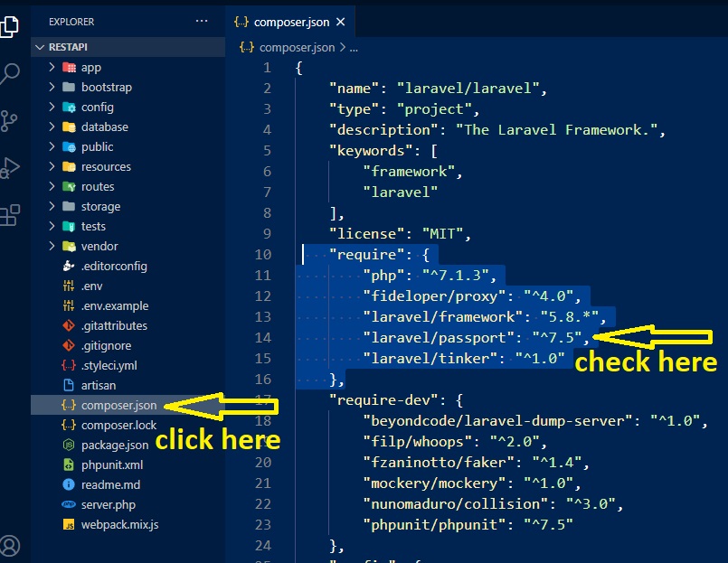
Task: Open the Search view in activity bar
Action: pyautogui.click(x=10, y=72)
